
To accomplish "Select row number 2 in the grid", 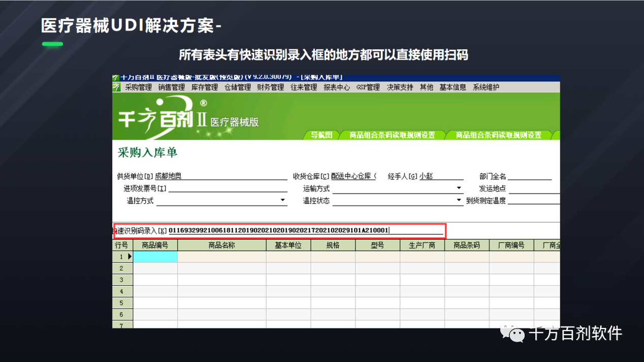I will coord(122,268).
